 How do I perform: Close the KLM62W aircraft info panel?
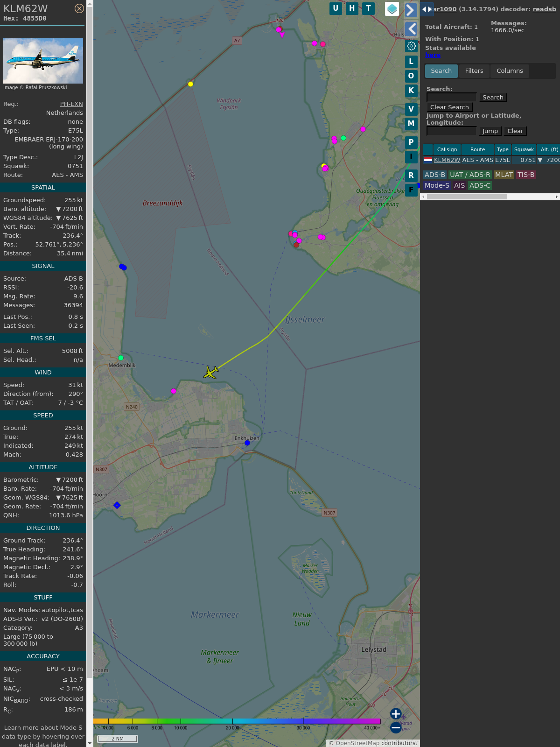79,8
